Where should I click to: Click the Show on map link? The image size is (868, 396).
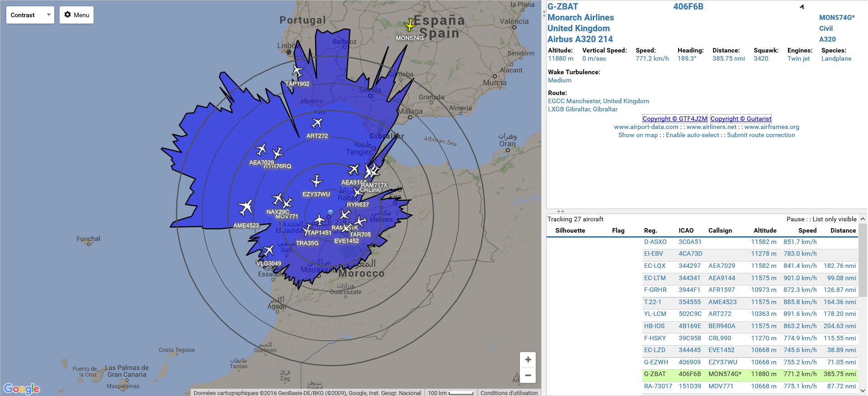coord(638,135)
